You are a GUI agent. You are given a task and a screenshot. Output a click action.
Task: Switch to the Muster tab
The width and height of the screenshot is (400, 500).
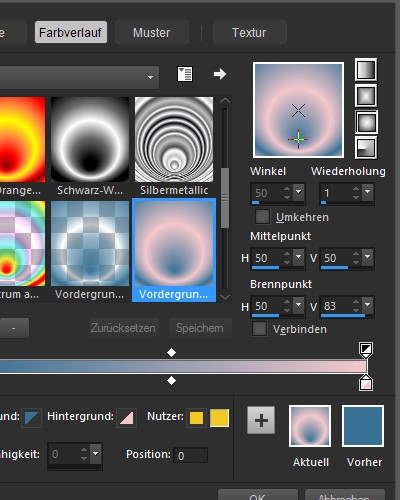[152, 32]
